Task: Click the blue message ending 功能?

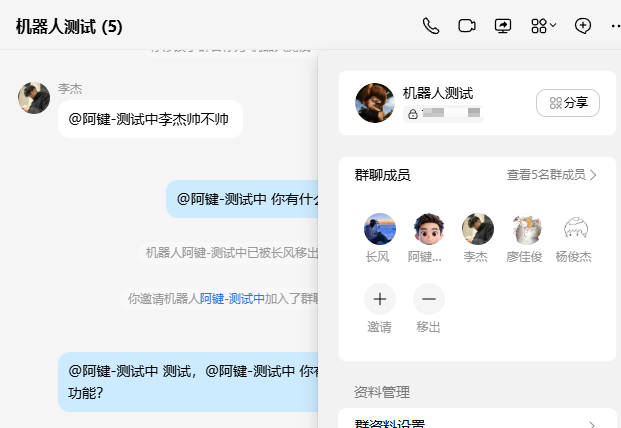Action: click(x=188, y=382)
